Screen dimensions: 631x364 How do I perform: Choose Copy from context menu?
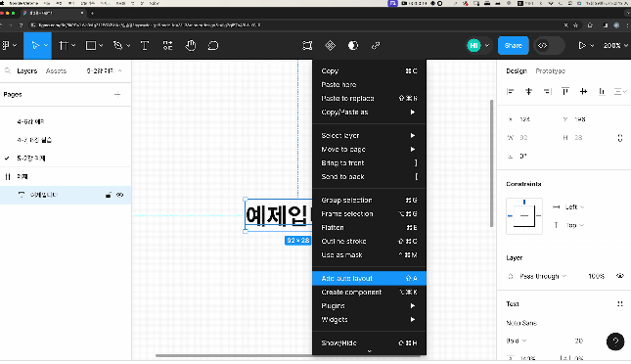[369, 70]
